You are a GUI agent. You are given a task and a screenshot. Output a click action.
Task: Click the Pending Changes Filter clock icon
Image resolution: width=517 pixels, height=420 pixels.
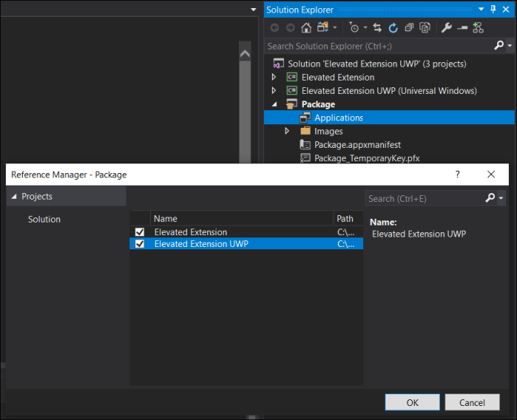click(354, 27)
